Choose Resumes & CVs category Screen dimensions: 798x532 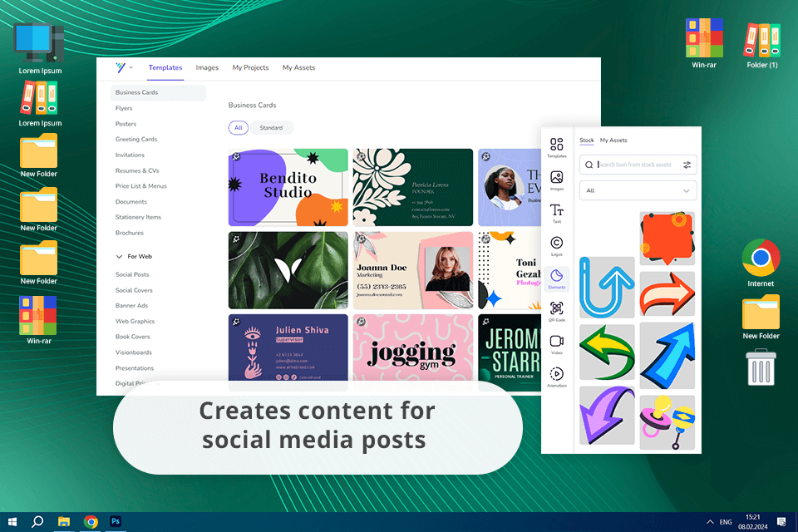(x=137, y=171)
